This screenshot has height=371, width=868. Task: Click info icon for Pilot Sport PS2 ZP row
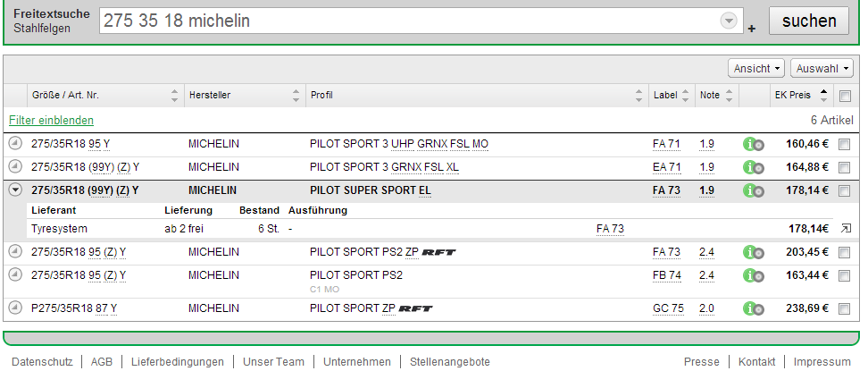(x=753, y=252)
